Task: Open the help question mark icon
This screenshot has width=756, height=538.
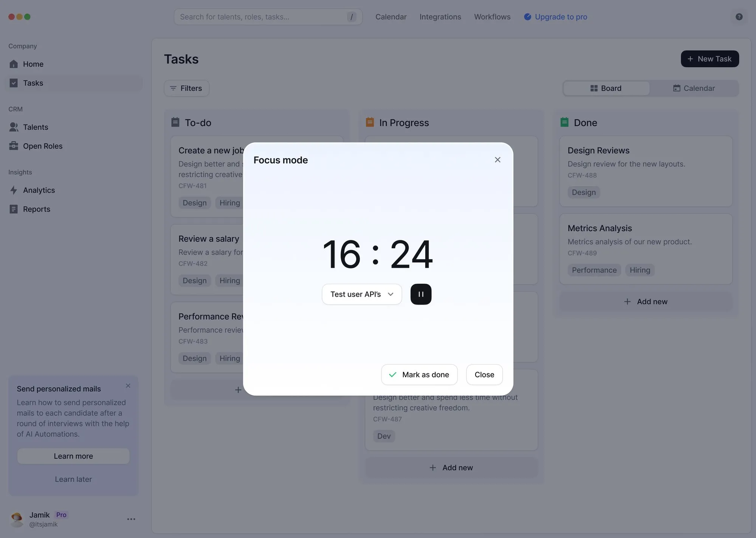Action: pyautogui.click(x=739, y=17)
